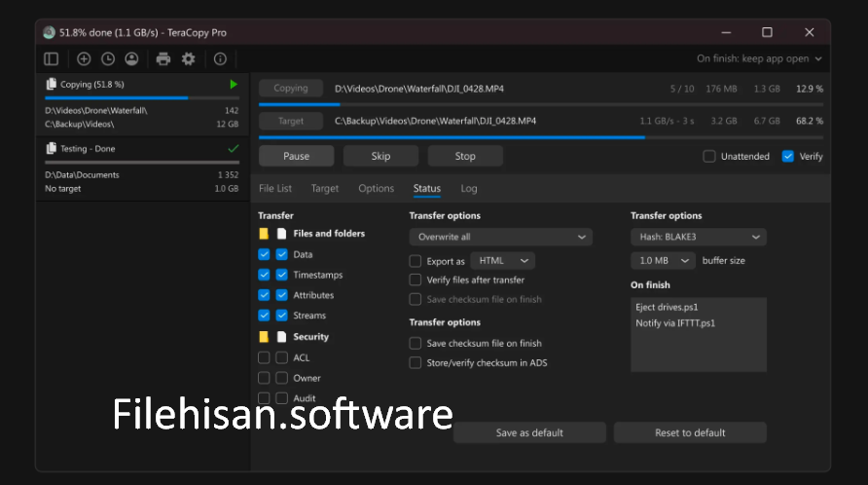The width and height of the screenshot is (868, 485).
Task: Click Save as default button
Action: 529,432
